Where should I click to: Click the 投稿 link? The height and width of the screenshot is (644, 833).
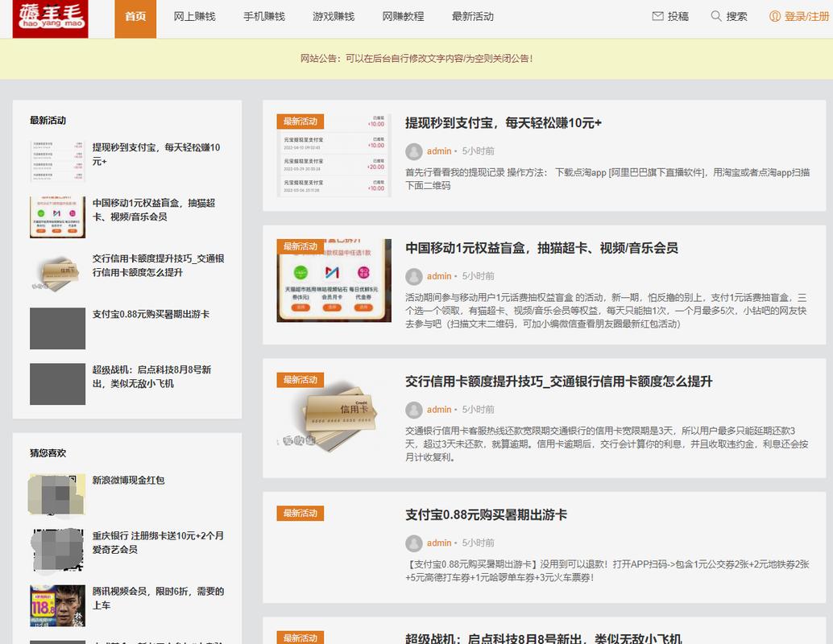point(678,16)
